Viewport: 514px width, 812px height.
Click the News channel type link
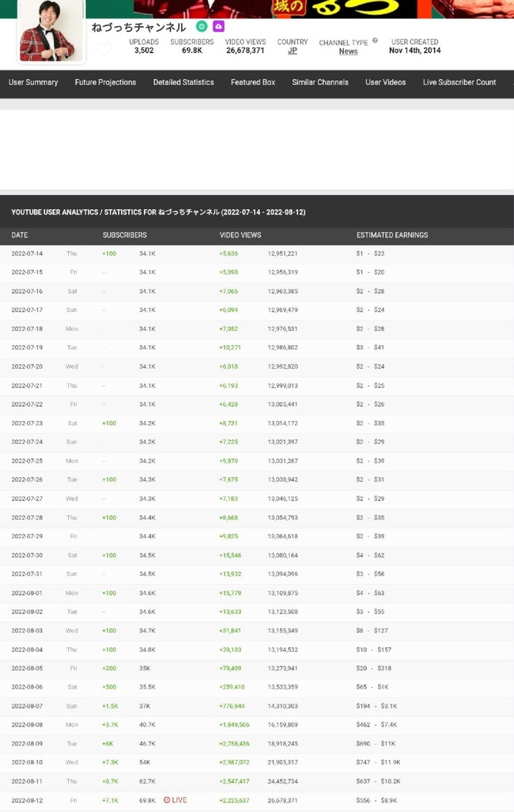pos(349,51)
